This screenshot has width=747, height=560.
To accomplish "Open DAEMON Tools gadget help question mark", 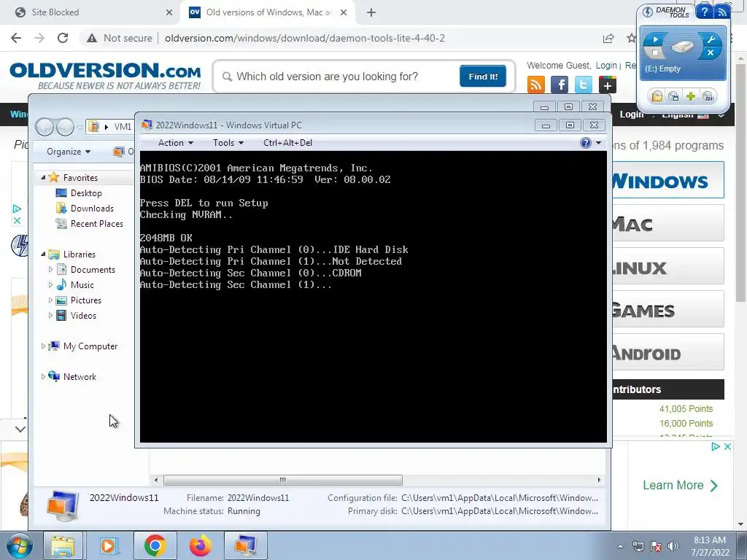I will coord(704,12).
